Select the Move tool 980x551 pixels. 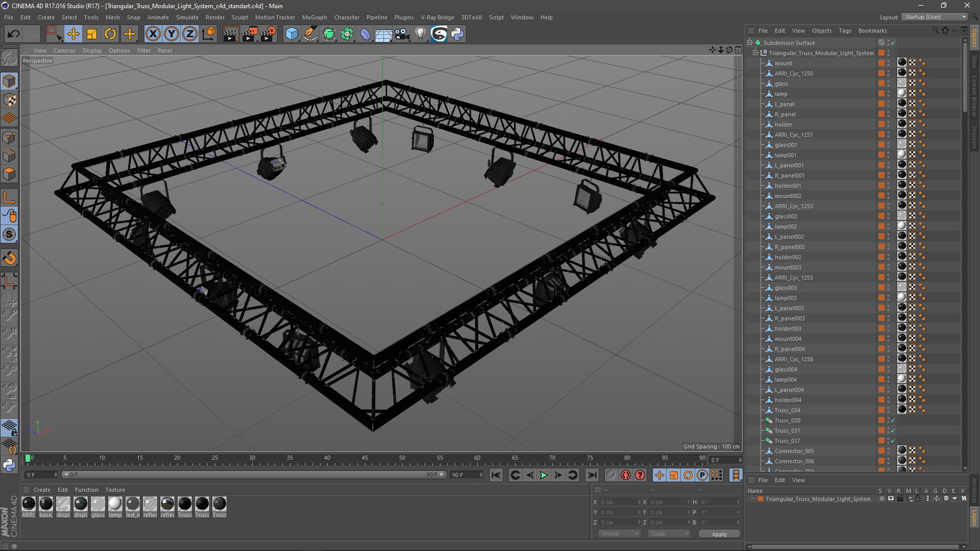[73, 34]
